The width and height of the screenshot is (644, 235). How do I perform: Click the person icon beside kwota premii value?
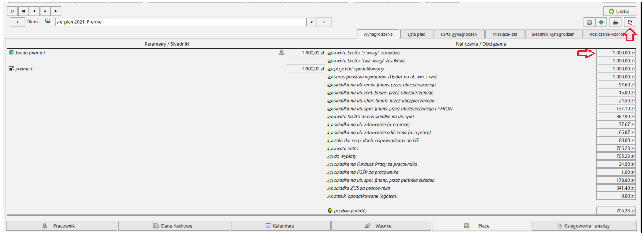[282, 52]
